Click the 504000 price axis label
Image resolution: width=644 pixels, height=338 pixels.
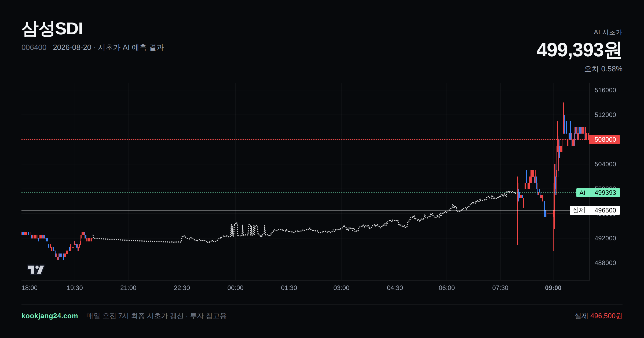[605, 164]
